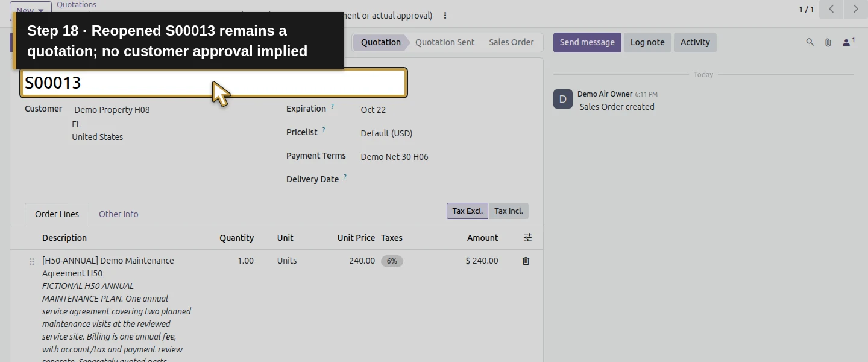Click the help icon next to Expiration
This screenshot has height=362, width=868.
click(332, 107)
